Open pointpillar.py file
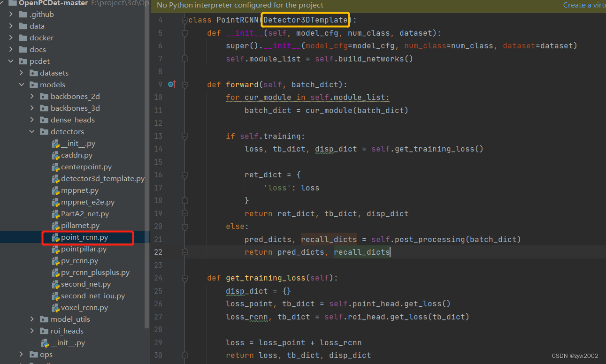606x364 pixels. (84, 249)
